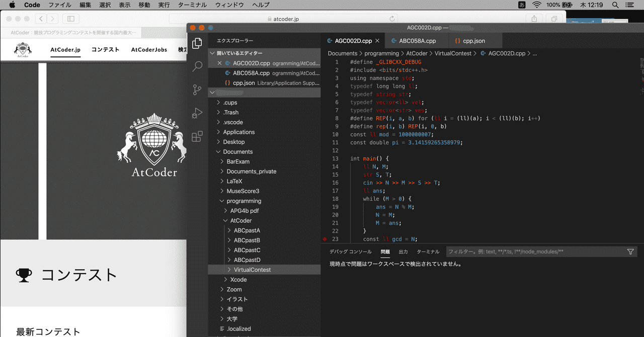Select ABC058A.cpp in open editors list
The width and height of the screenshot is (644, 337).
pos(265,73)
